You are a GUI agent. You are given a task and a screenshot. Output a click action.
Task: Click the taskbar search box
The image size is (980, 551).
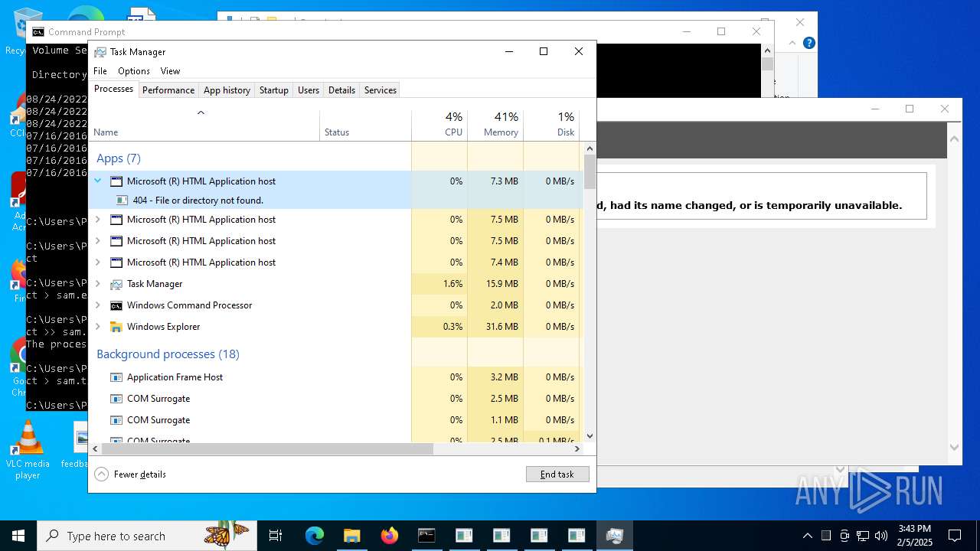click(147, 536)
